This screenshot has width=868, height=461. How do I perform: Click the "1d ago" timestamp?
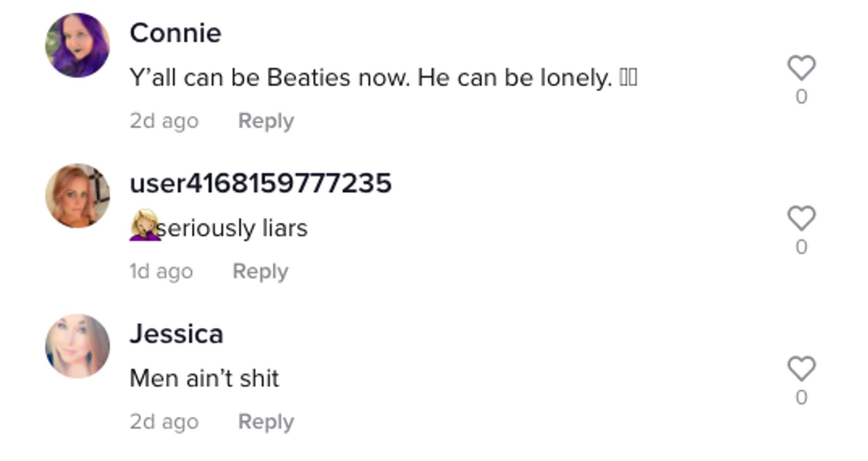click(161, 272)
